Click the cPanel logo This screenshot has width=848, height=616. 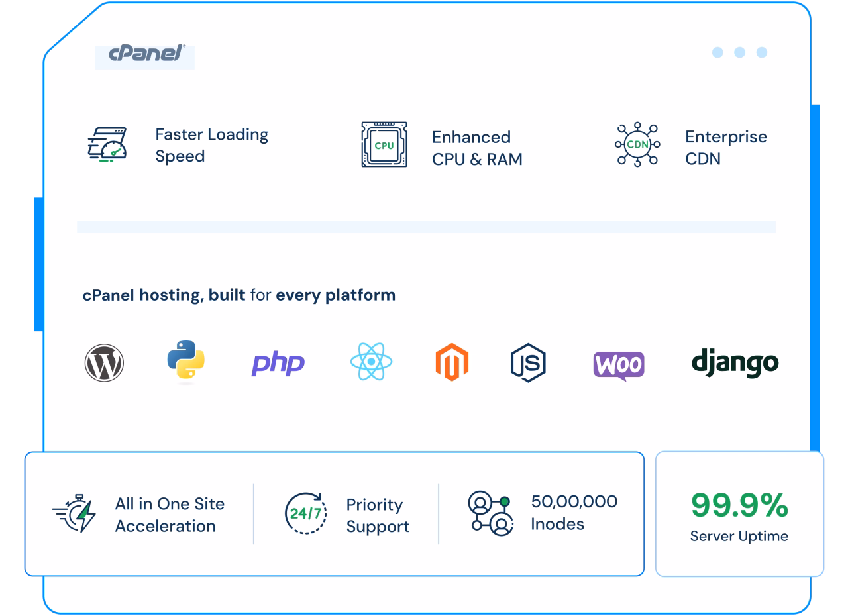146,54
